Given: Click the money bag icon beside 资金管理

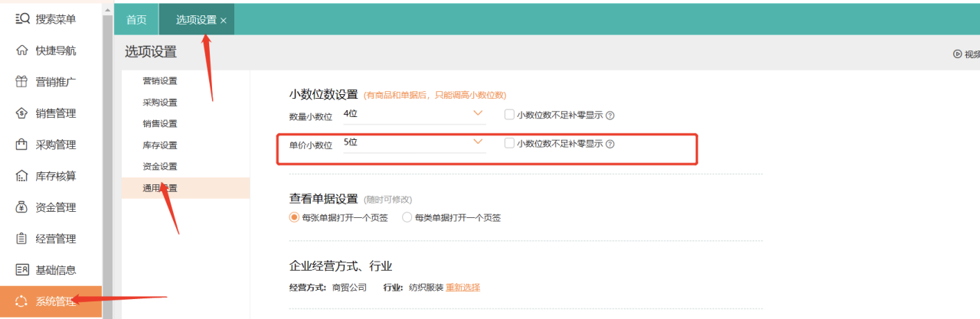Looking at the screenshot, I should [x=22, y=207].
